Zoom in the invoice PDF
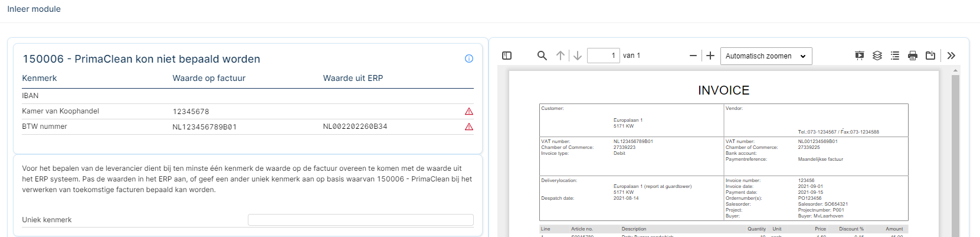The image size is (980, 237). [x=710, y=56]
